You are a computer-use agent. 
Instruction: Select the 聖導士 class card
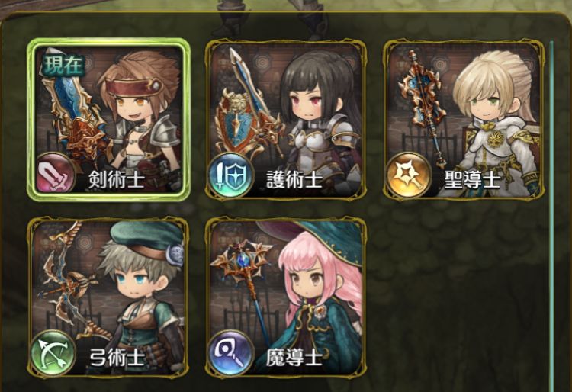coord(464,120)
